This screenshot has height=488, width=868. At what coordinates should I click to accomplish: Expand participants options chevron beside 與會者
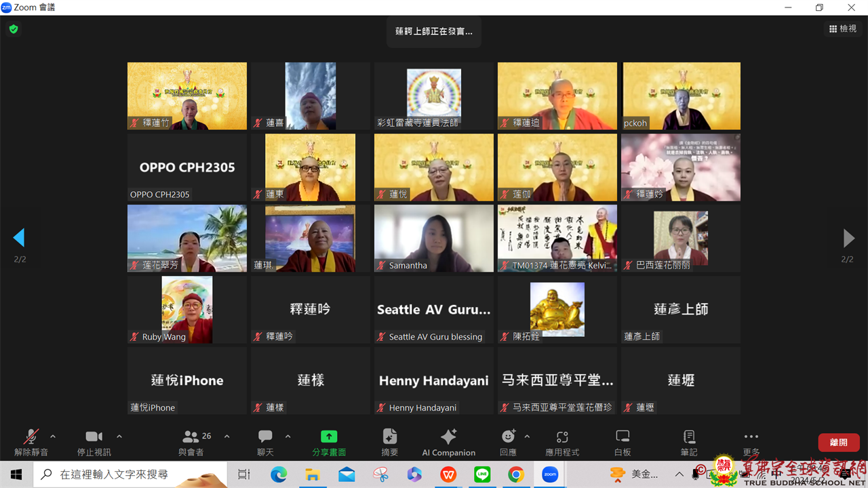pos(226,436)
